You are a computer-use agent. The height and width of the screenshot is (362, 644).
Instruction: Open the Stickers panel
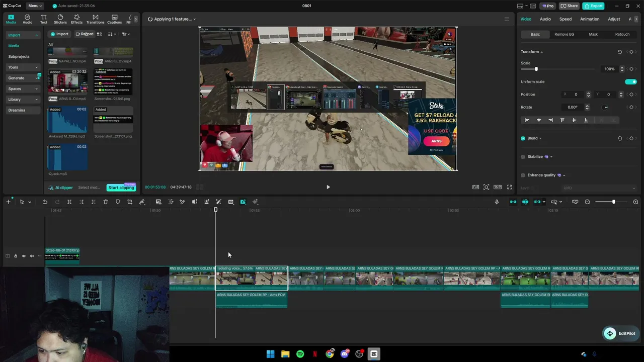pyautogui.click(x=60, y=19)
